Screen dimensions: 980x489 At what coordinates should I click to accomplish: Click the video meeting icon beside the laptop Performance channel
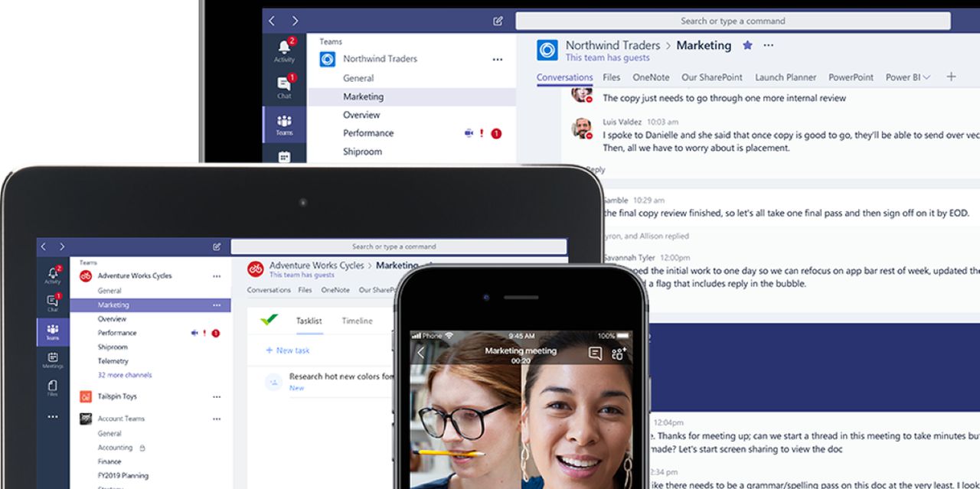tap(469, 133)
